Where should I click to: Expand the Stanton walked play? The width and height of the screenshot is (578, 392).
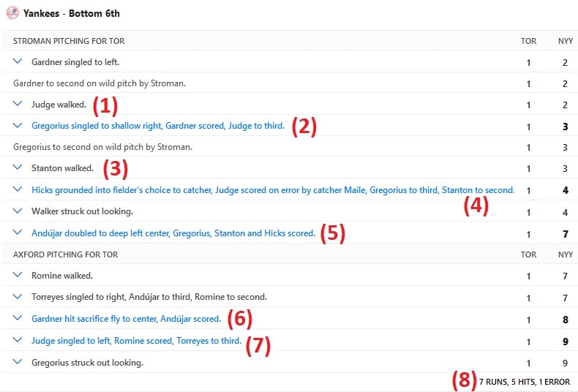coord(18,167)
